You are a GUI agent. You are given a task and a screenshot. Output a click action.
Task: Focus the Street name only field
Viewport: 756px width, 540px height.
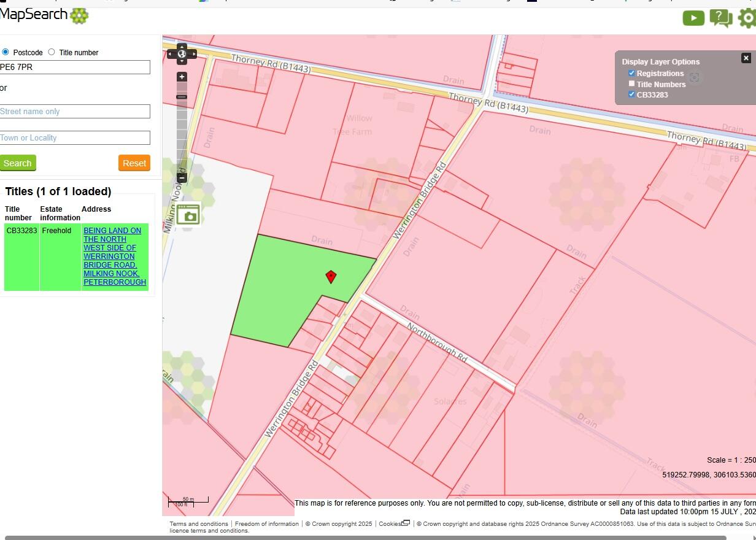point(74,111)
